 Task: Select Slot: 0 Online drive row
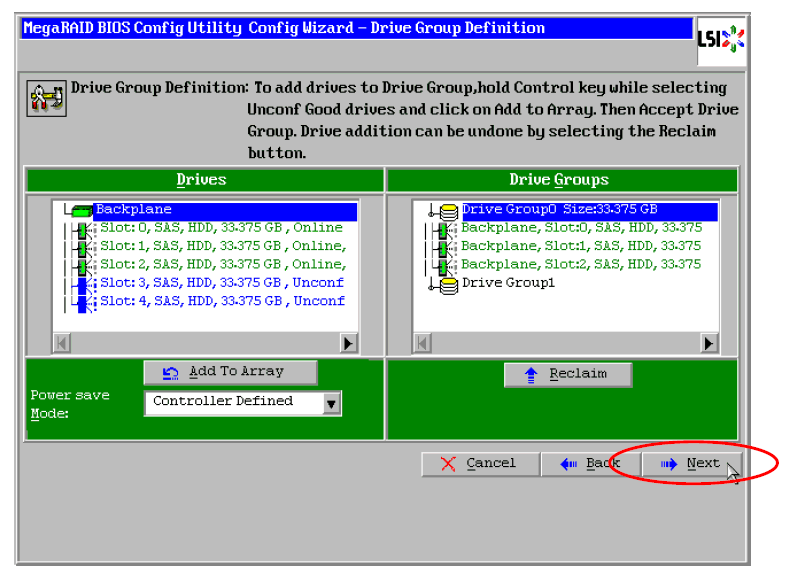(221, 228)
